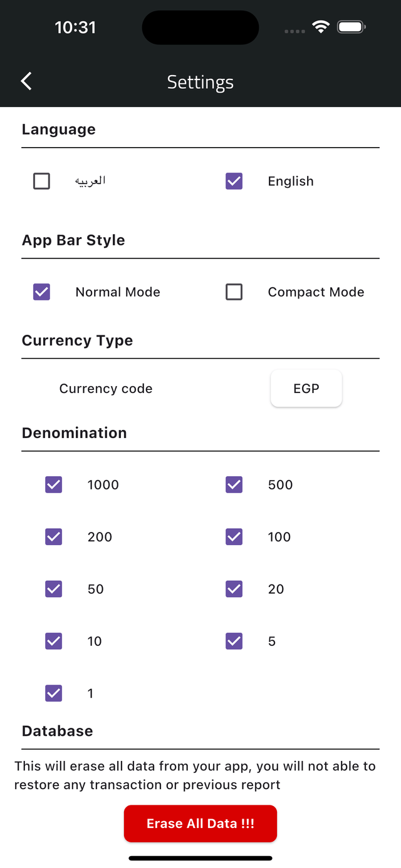Select the Arabic language checkbox

coord(41,181)
